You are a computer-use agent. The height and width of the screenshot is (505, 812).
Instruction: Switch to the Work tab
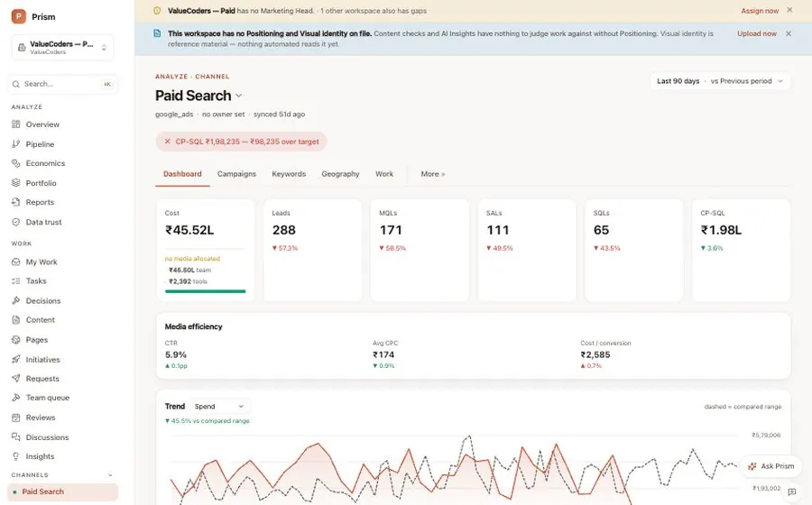(x=384, y=174)
